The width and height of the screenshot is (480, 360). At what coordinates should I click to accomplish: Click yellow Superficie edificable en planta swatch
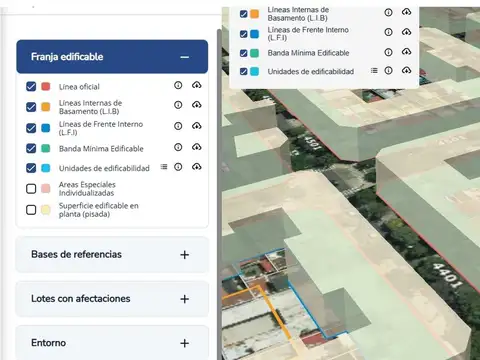pyautogui.click(x=46, y=210)
